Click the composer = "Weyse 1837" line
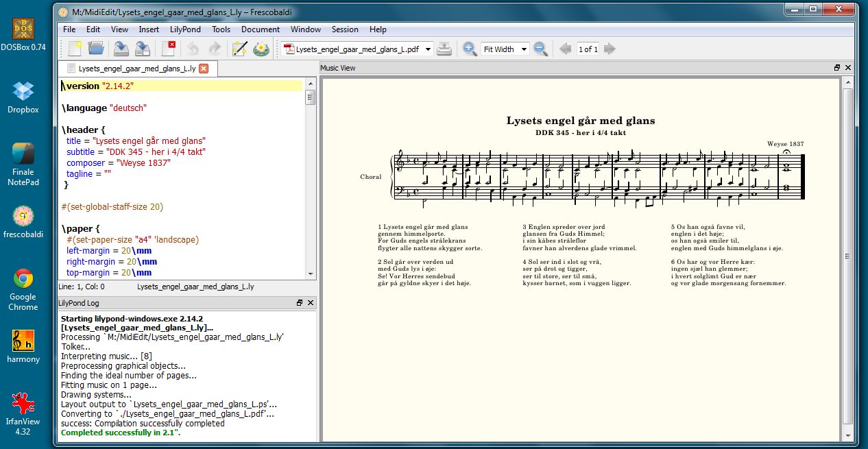 tap(118, 162)
